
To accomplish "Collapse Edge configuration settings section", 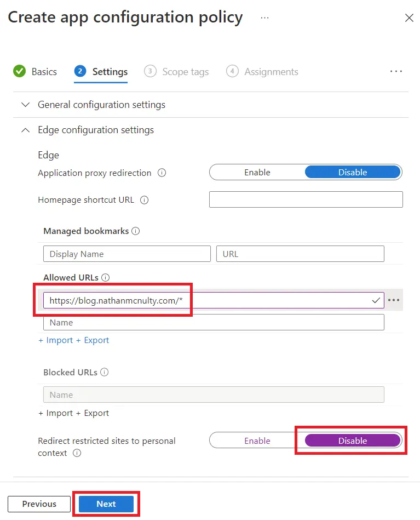I will pyautogui.click(x=95, y=130).
